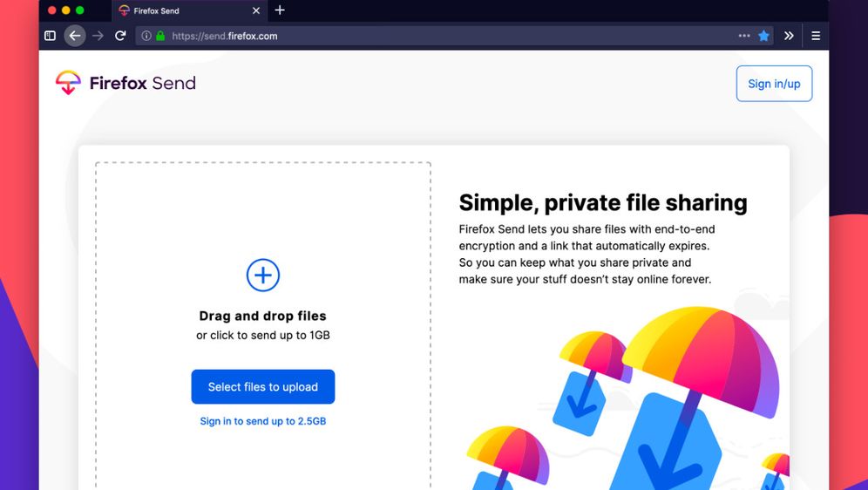Image resolution: width=868 pixels, height=490 pixels.
Task: Go forward with the right arrow button
Action: [98, 36]
